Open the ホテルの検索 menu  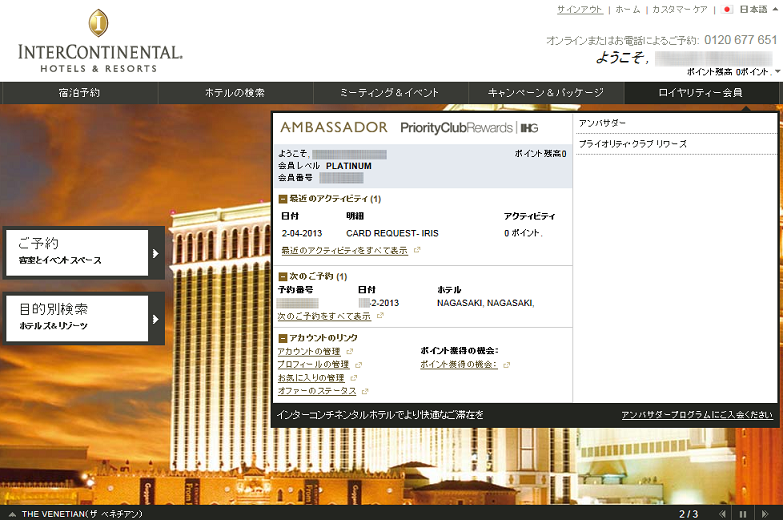click(235, 93)
